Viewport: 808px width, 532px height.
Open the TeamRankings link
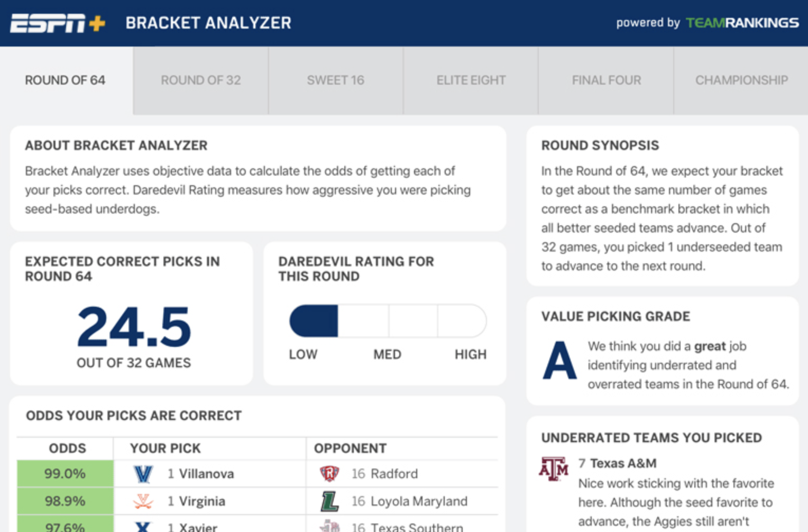tap(742, 23)
